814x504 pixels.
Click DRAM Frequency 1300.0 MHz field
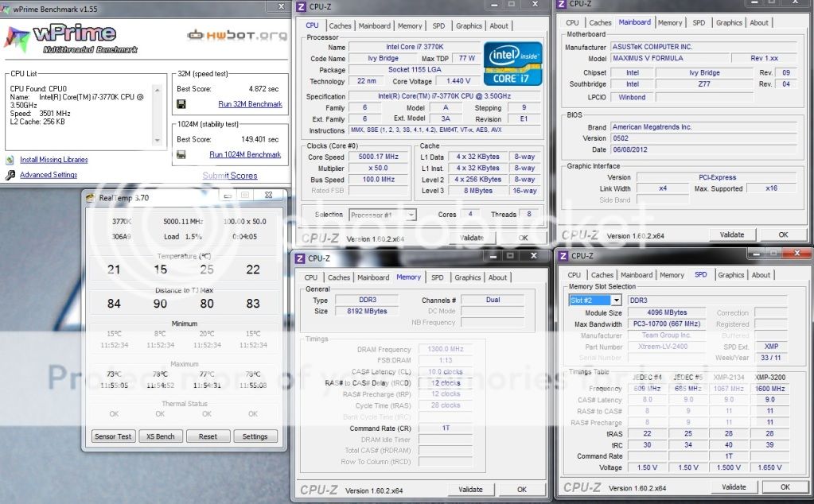(x=446, y=349)
